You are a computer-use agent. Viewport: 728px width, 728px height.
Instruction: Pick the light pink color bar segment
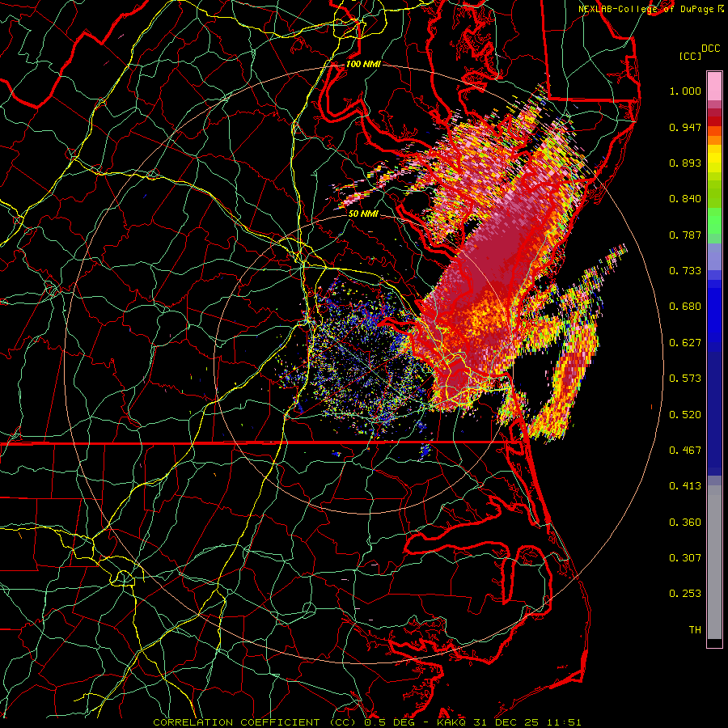[x=714, y=86]
